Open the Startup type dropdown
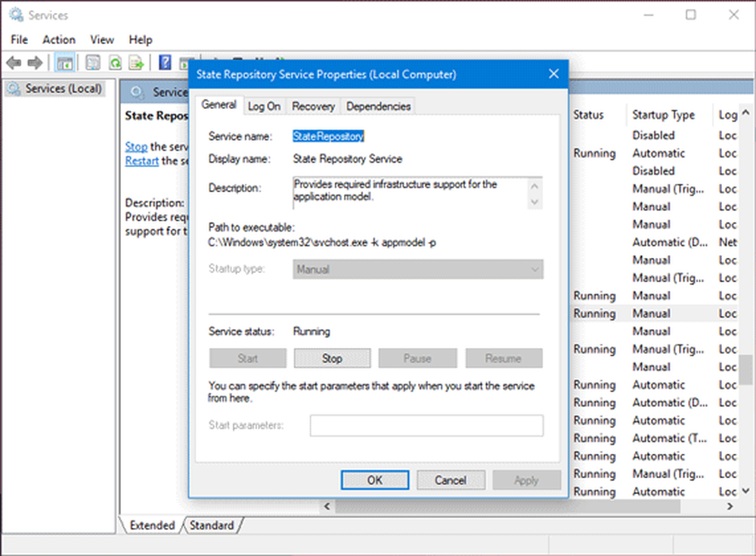The height and width of the screenshot is (556, 756). (x=417, y=269)
